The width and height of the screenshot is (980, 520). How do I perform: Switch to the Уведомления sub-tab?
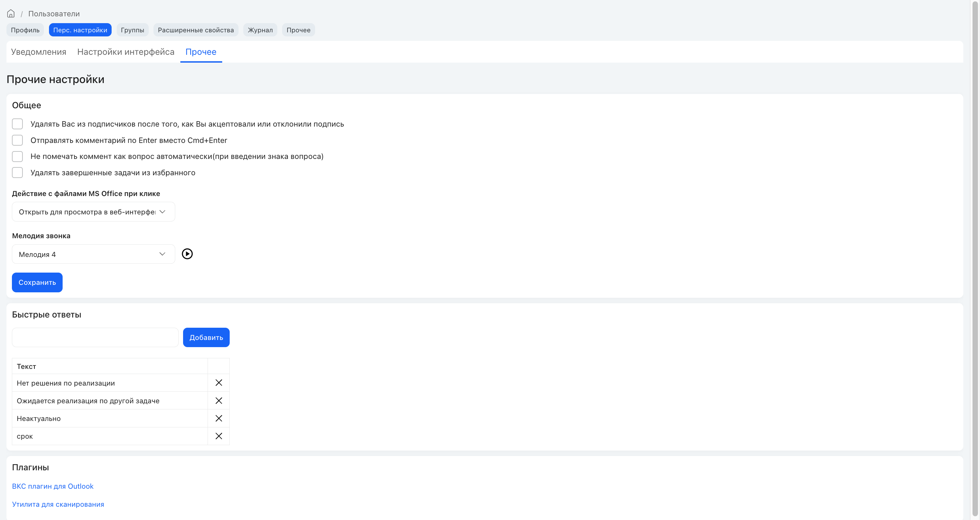[x=38, y=52]
